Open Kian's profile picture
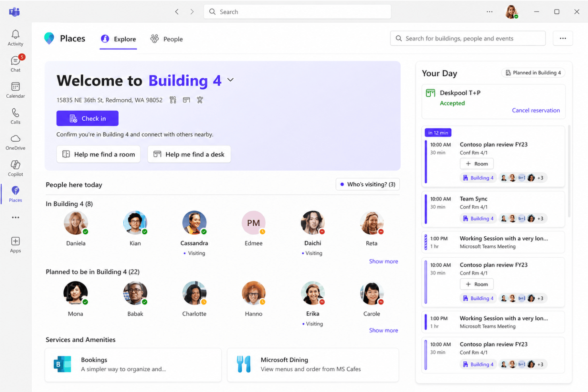This screenshot has height=392, width=588. [135, 223]
